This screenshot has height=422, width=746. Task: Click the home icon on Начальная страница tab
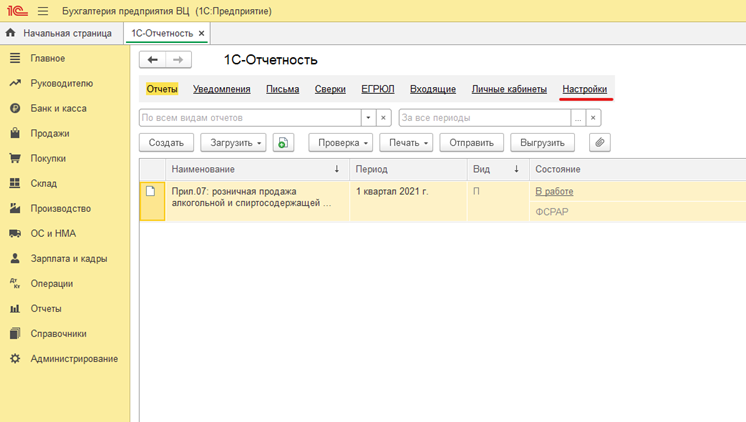[x=10, y=33]
